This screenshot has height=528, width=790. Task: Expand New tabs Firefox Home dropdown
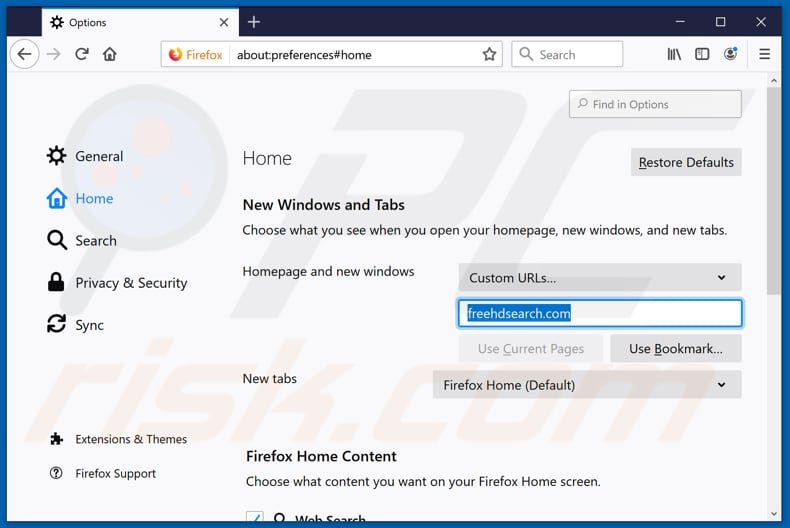pos(586,384)
